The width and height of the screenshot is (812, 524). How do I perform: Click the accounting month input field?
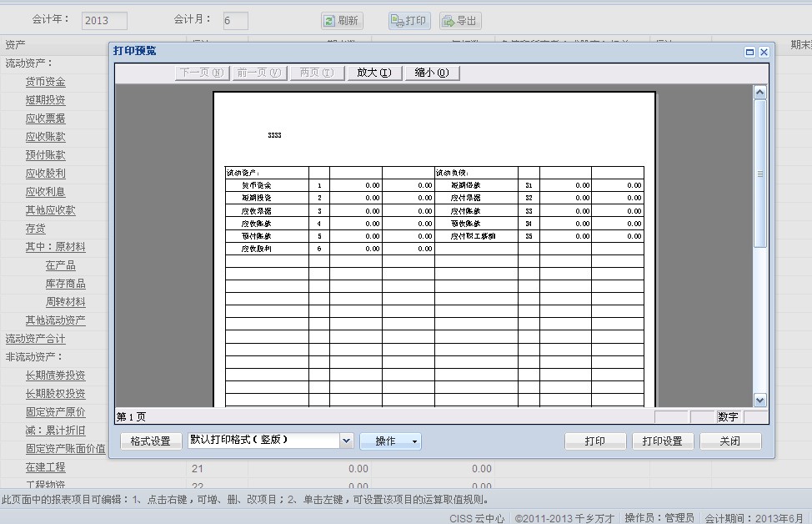(x=235, y=21)
